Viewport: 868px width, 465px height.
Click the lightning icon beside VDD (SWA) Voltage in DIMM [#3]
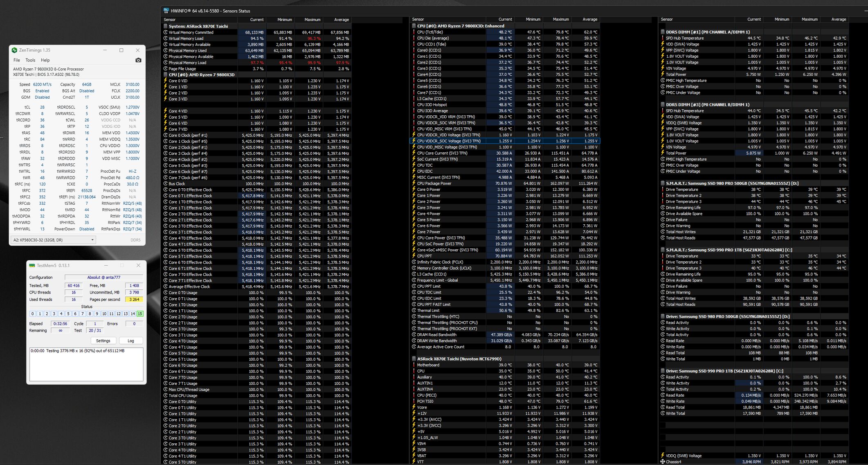point(663,117)
